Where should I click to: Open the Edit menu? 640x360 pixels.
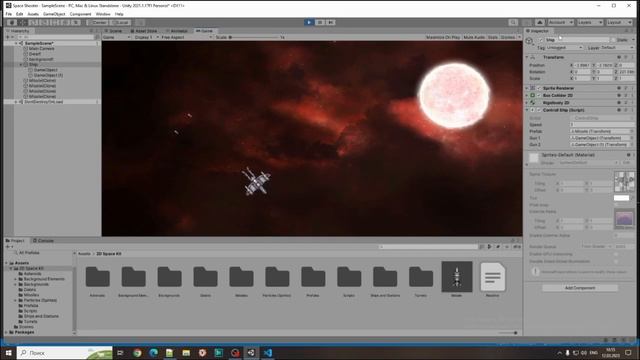coord(19,14)
